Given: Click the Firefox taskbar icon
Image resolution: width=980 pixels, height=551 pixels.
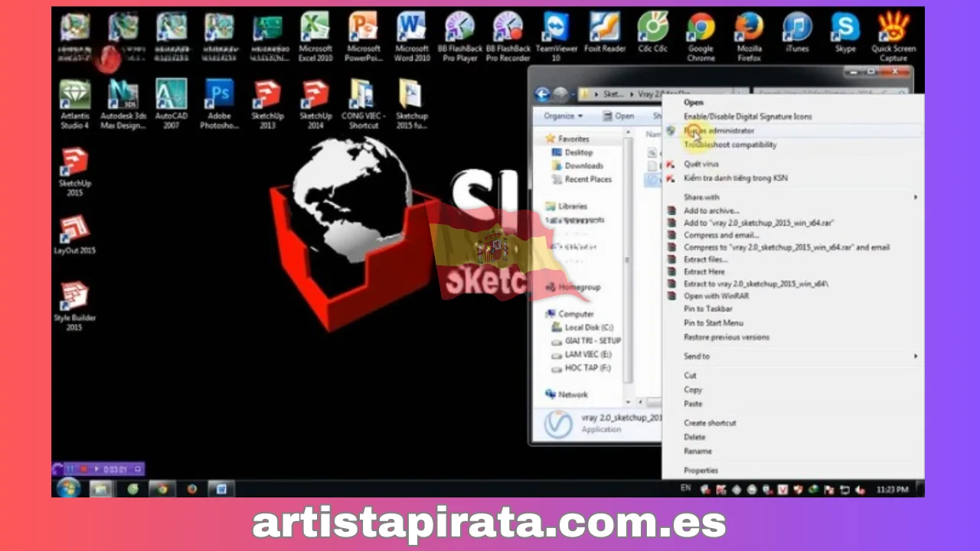Looking at the screenshot, I should 191,488.
